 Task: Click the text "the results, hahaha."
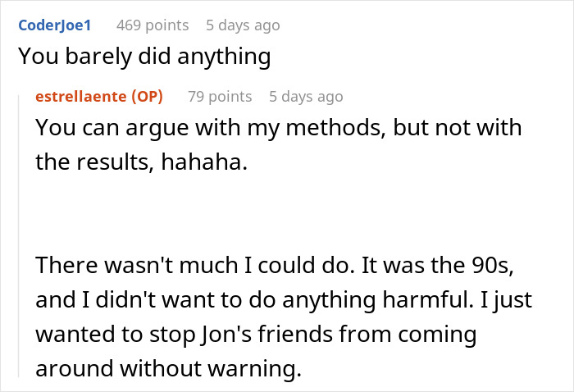tap(141, 162)
